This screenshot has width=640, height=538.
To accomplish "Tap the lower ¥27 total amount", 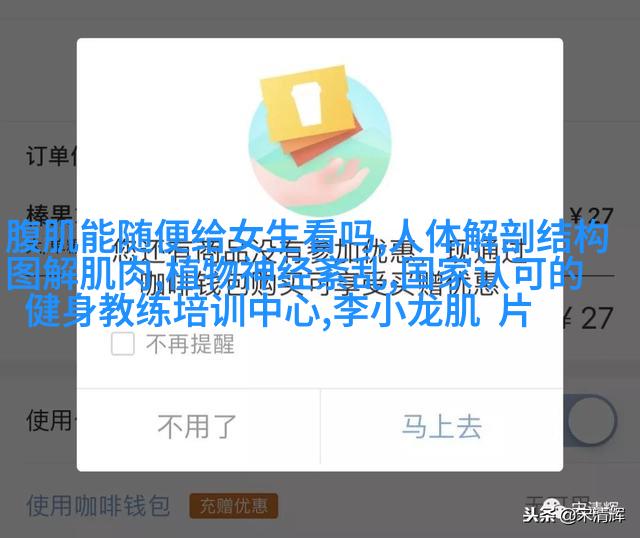I will click(588, 318).
